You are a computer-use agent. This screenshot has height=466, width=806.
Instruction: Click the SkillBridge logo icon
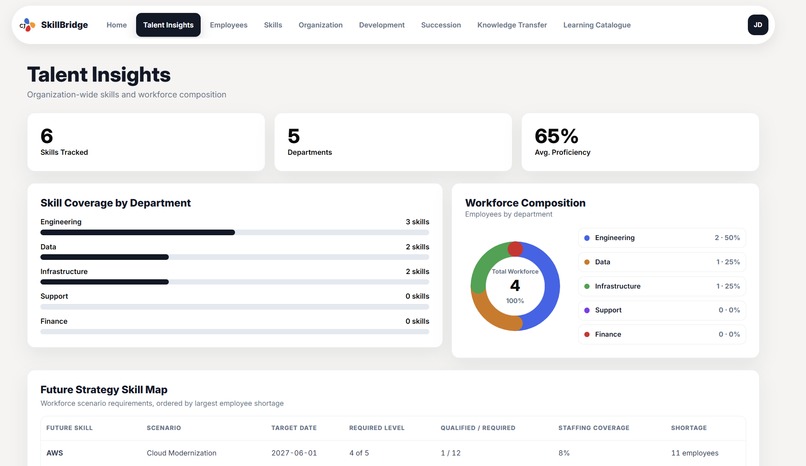click(x=27, y=25)
